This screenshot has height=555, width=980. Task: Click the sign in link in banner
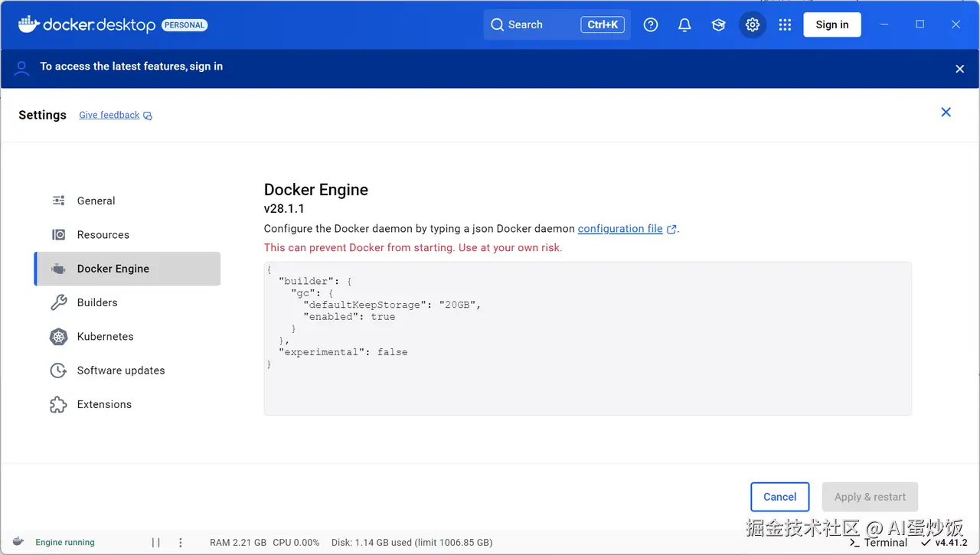pos(206,67)
